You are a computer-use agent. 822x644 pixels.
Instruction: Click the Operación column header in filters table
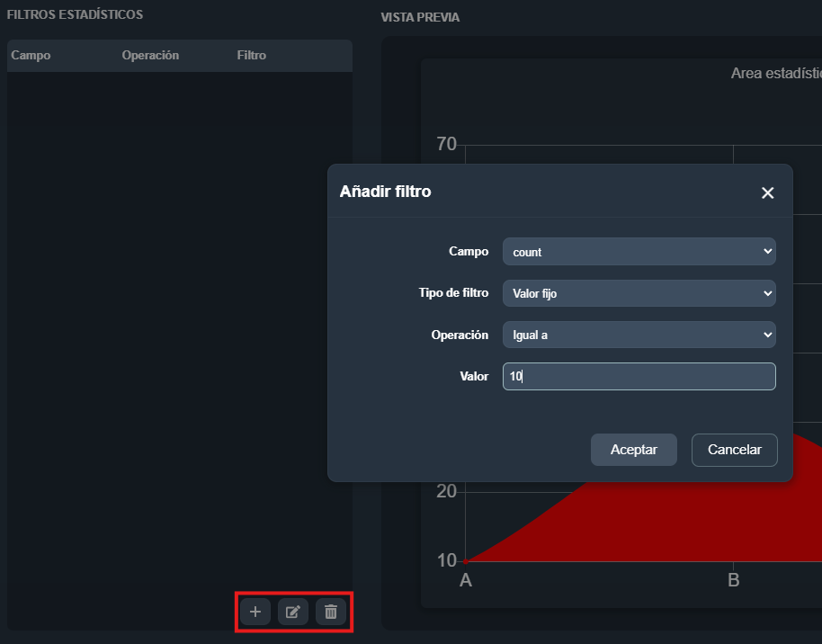tap(150, 56)
